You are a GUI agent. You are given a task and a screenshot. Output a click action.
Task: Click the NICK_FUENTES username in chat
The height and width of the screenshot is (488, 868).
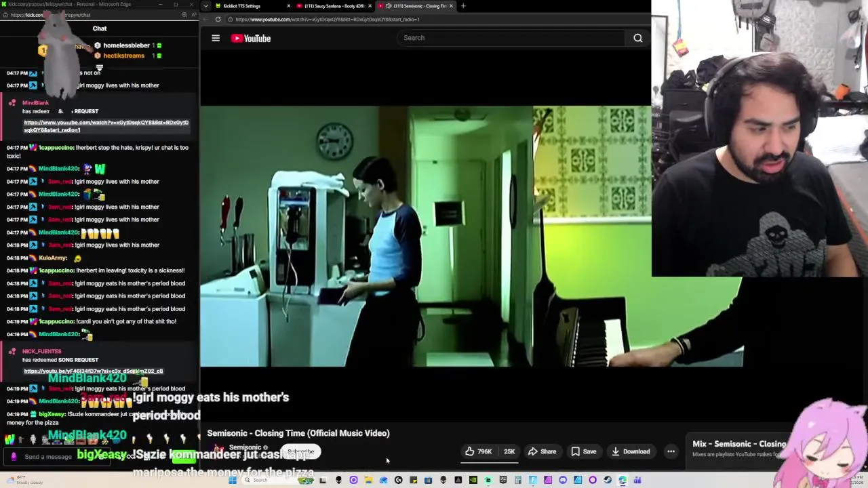pyautogui.click(x=41, y=351)
